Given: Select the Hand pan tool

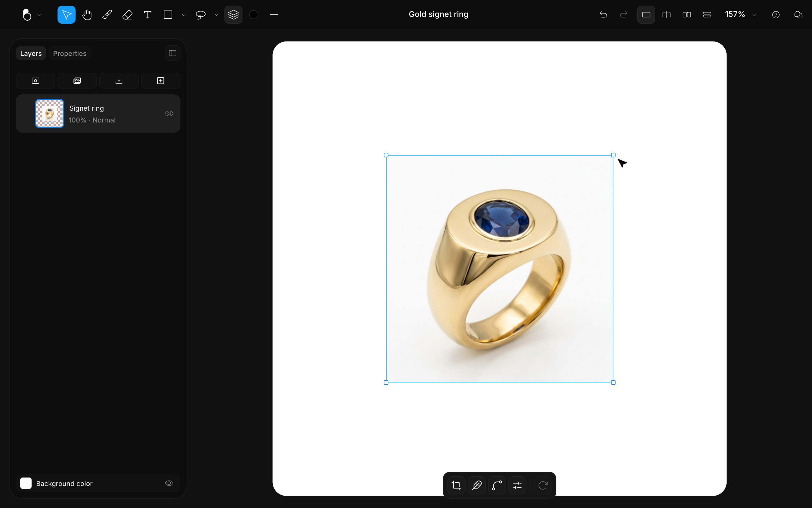Looking at the screenshot, I should [87, 15].
